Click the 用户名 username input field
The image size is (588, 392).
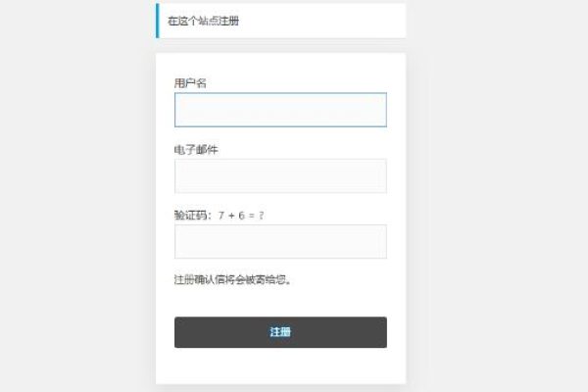[x=280, y=110]
